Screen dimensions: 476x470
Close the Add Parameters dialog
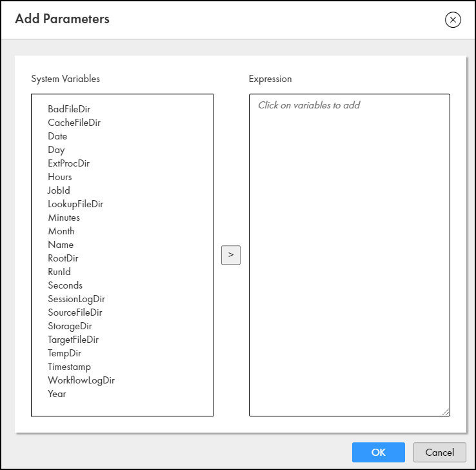tap(453, 20)
